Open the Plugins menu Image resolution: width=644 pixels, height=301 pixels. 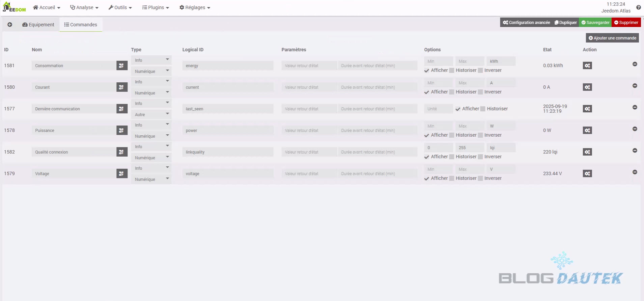(x=156, y=7)
